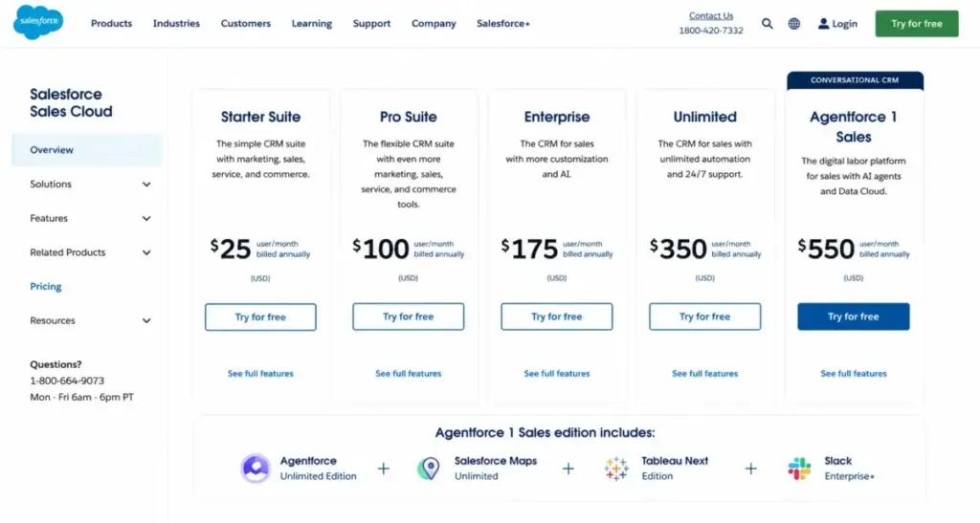Click the Starter Suite plan title
The image size is (980, 523).
point(260,117)
